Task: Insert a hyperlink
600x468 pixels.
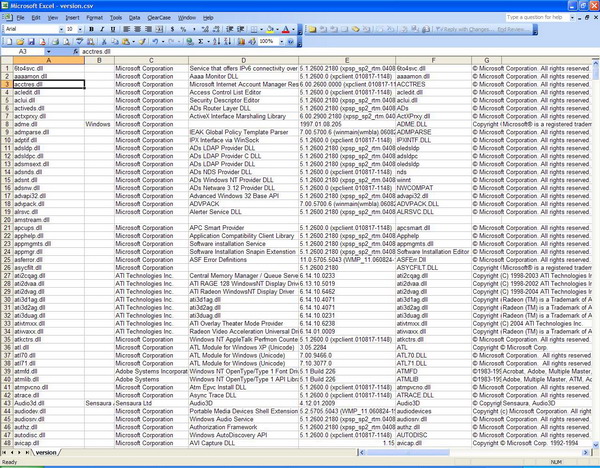Action: [189, 42]
